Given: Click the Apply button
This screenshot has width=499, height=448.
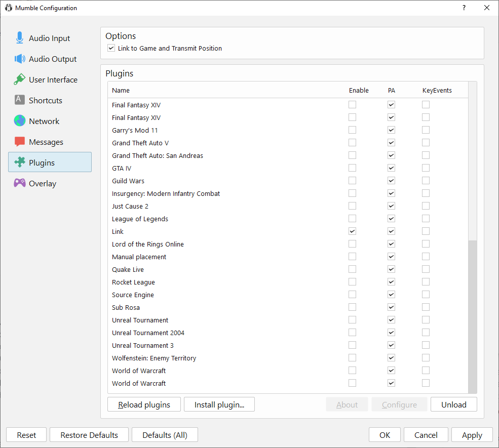Looking at the screenshot, I should coord(472,435).
